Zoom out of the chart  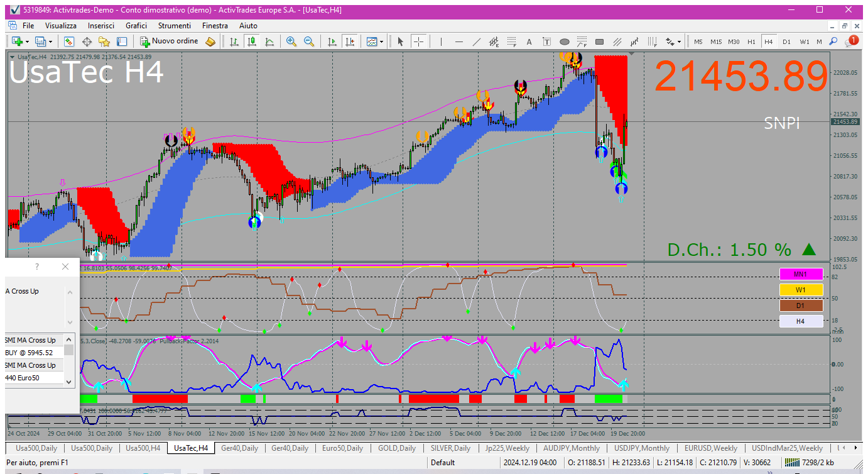pos(309,41)
